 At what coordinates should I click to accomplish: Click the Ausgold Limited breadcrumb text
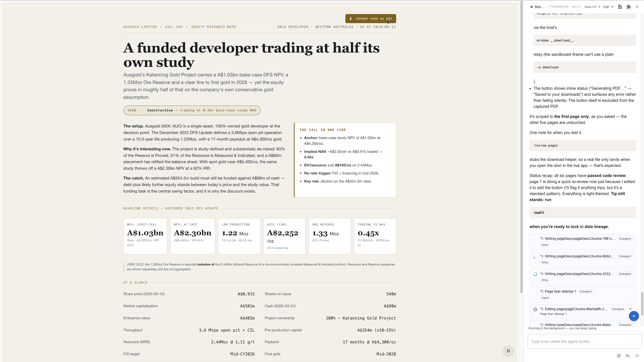[x=140, y=27]
